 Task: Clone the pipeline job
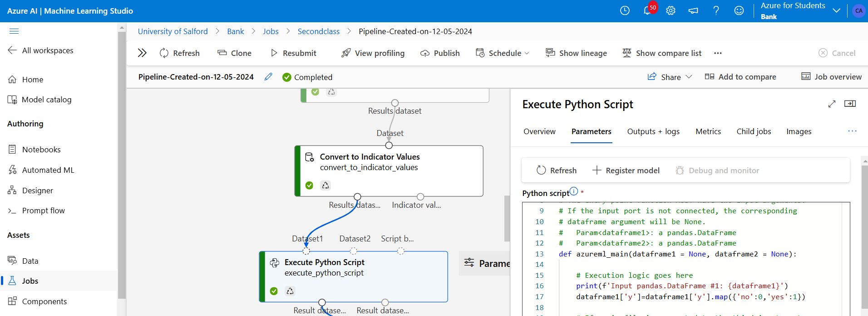[x=234, y=53]
